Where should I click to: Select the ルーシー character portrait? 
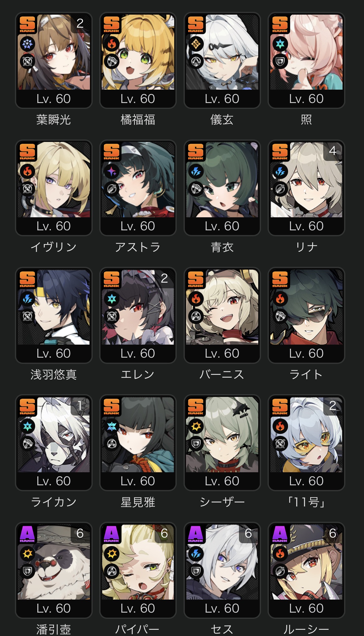[x=306, y=570]
